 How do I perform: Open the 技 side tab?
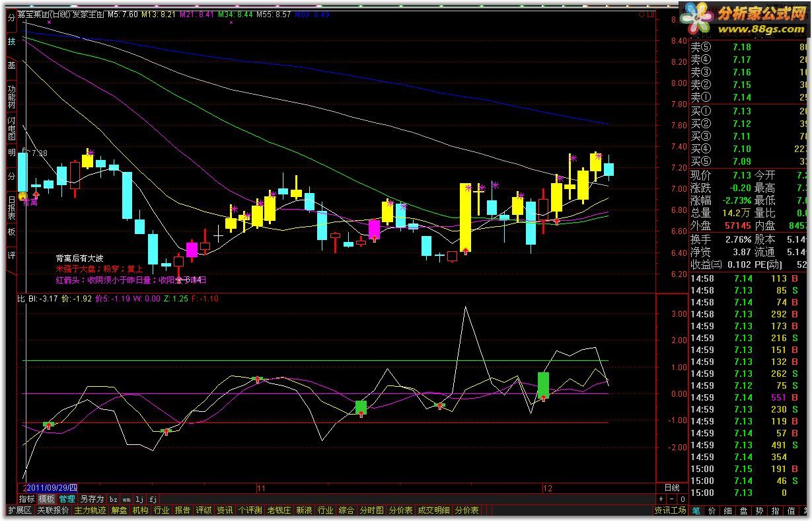pyautogui.click(x=11, y=42)
